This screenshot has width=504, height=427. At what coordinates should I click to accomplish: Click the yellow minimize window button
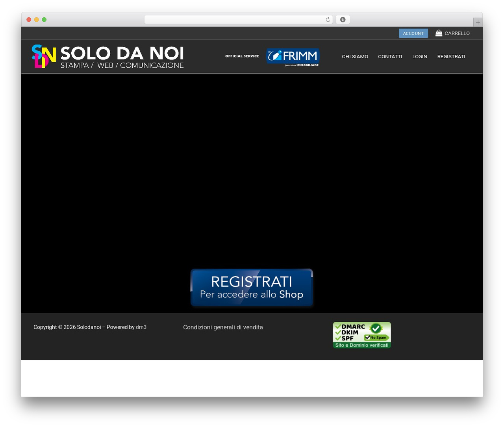36,20
